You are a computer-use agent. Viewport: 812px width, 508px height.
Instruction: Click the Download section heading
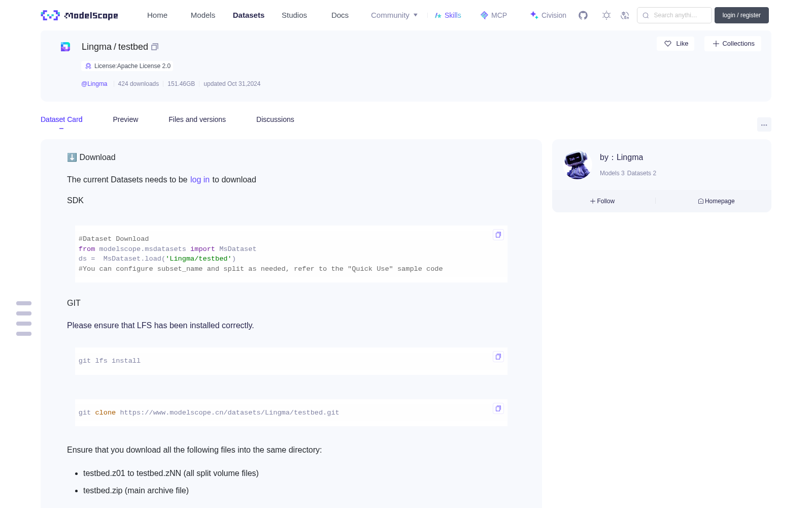coord(91,157)
